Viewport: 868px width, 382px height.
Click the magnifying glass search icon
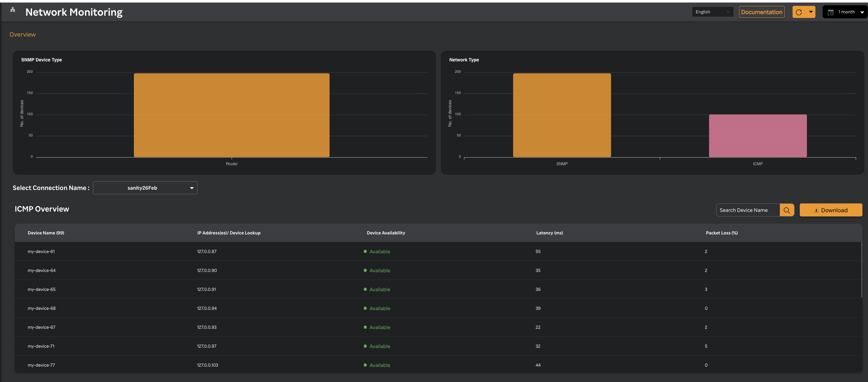787,210
